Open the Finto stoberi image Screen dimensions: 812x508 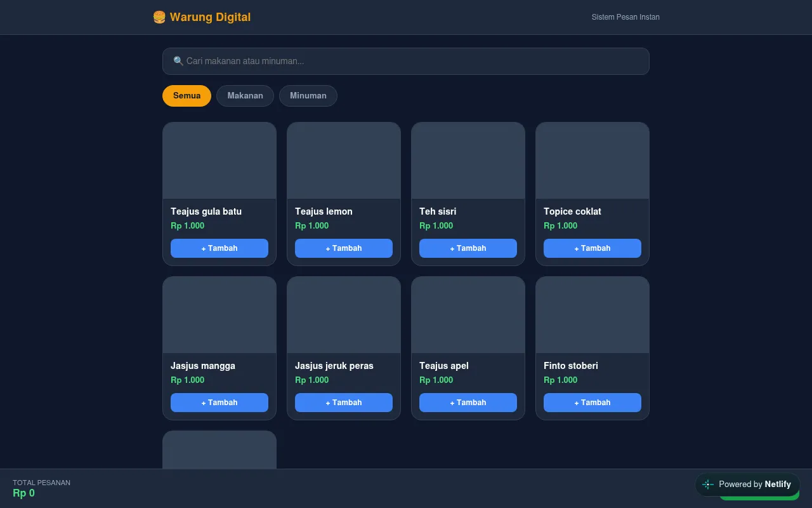[593, 315]
